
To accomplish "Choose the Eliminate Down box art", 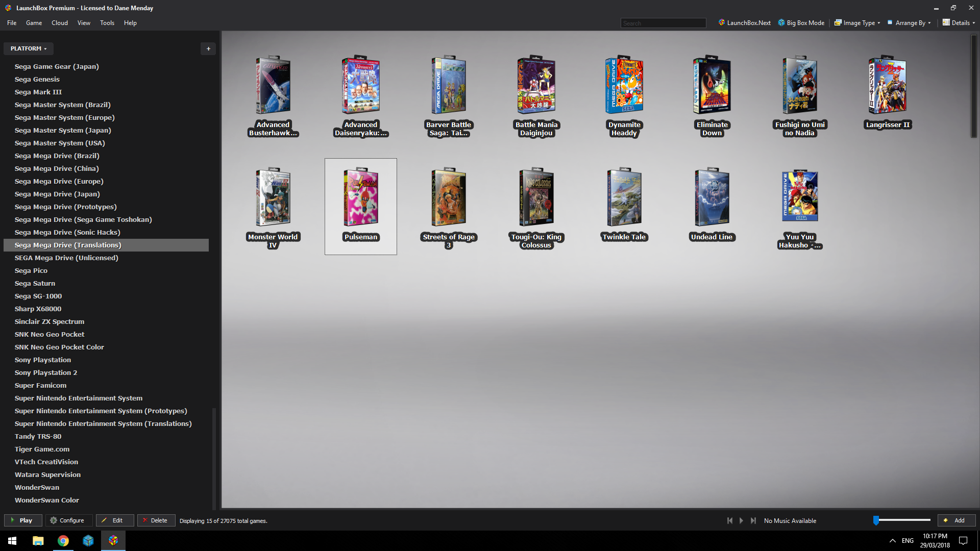I will click(x=712, y=85).
